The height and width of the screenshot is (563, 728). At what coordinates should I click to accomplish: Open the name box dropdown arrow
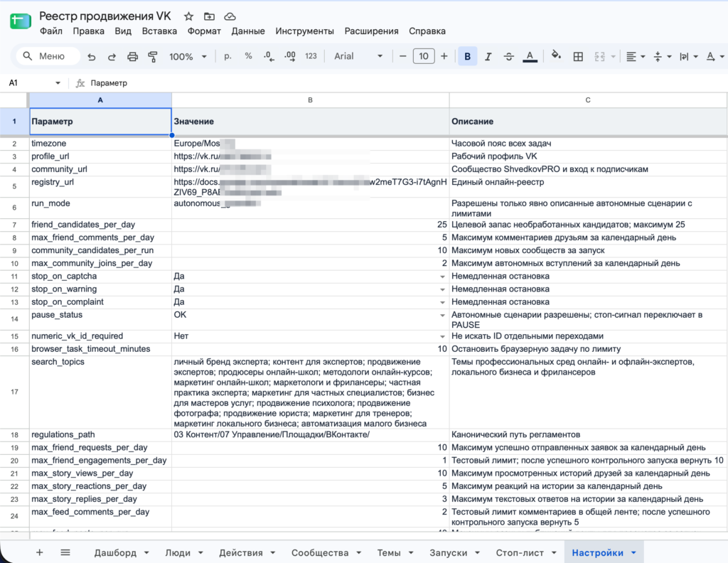click(58, 83)
